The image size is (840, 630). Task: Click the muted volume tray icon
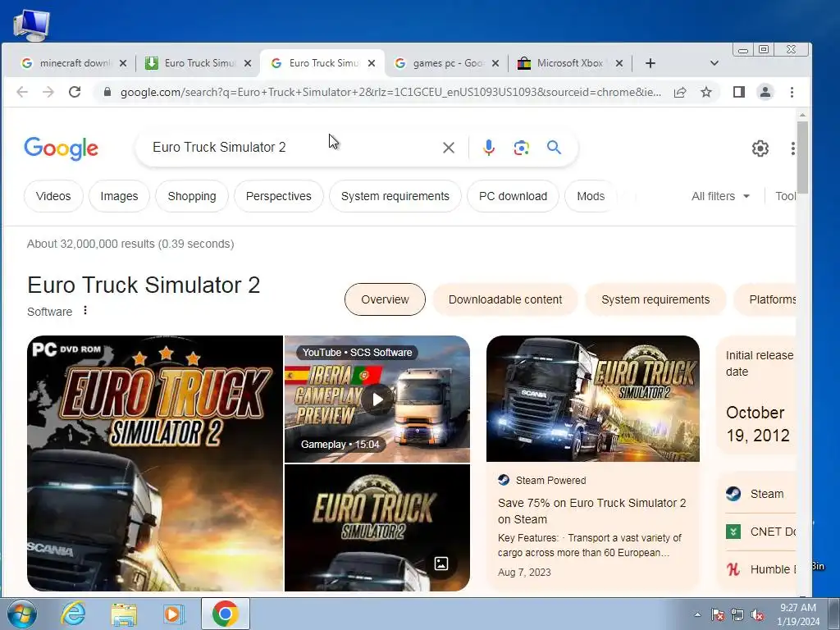click(757, 614)
